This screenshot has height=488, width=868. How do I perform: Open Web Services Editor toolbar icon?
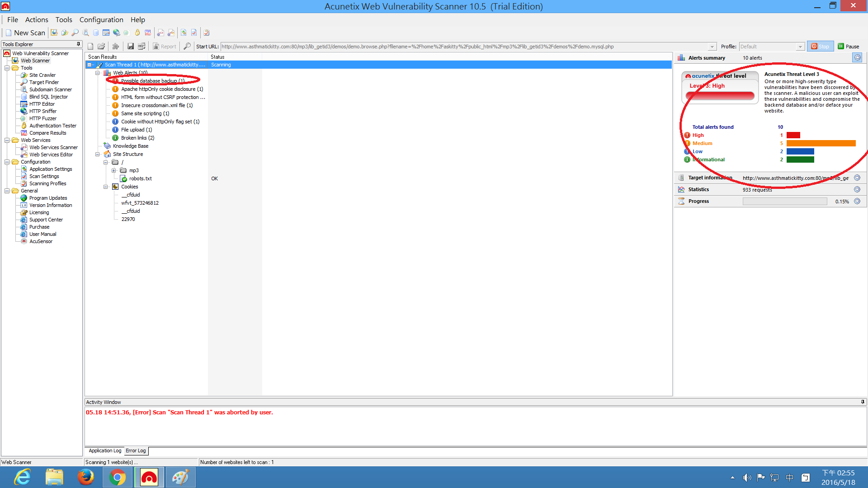(171, 33)
